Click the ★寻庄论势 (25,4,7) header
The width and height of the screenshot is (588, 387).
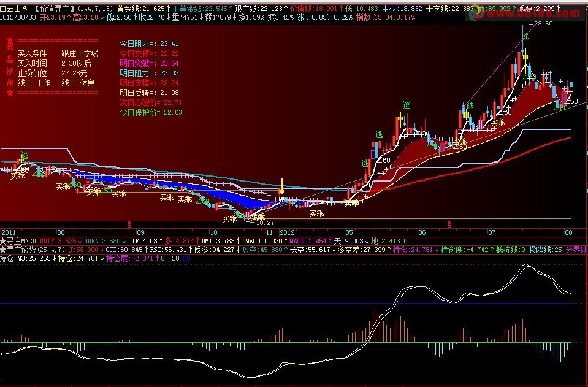[32, 250]
